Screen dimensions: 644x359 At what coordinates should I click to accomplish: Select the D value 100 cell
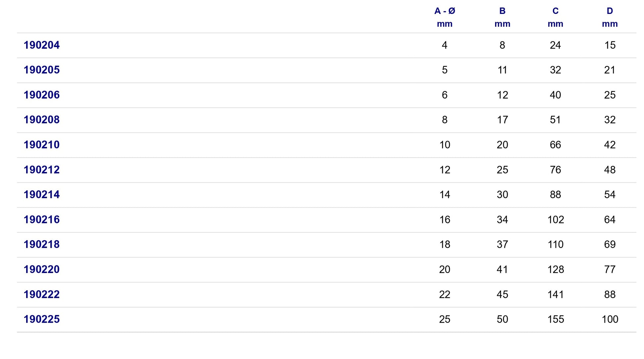point(610,319)
